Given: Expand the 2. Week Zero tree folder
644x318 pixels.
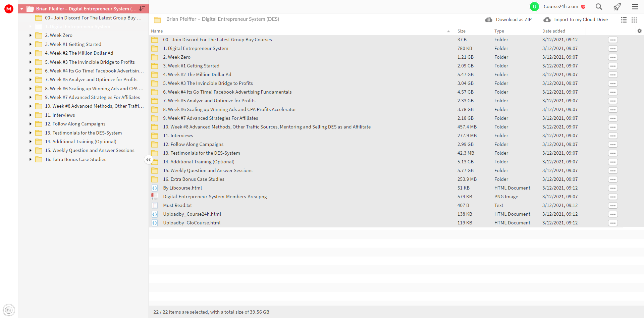Looking at the screenshot, I should (31, 35).
